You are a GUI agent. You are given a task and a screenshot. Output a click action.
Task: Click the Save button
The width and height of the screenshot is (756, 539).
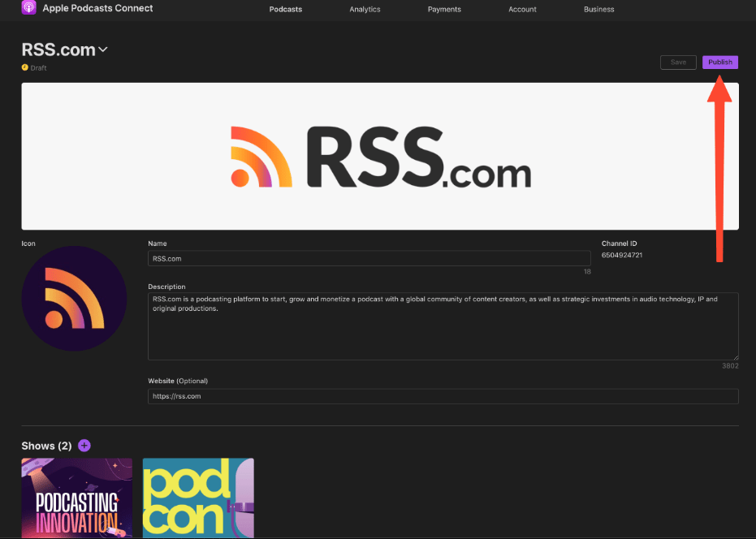click(678, 63)
